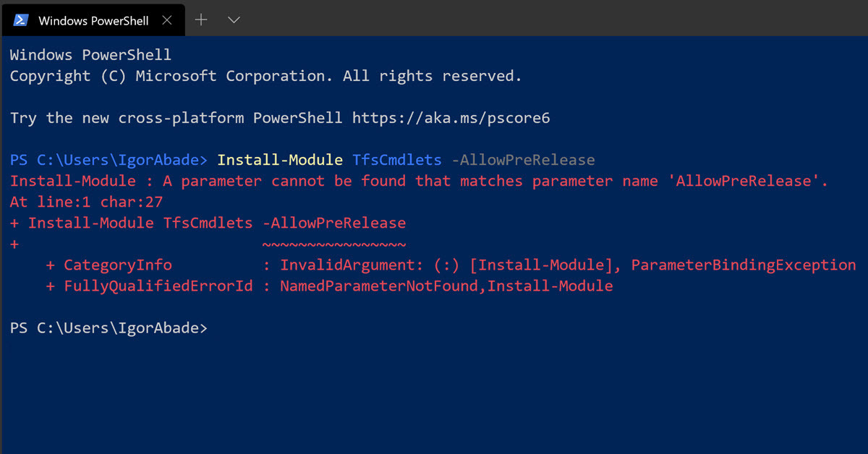Select the Windows PowerShell tab title
Image resolution: width=868 pixels, height=454 pixels.
click(93, 20)
